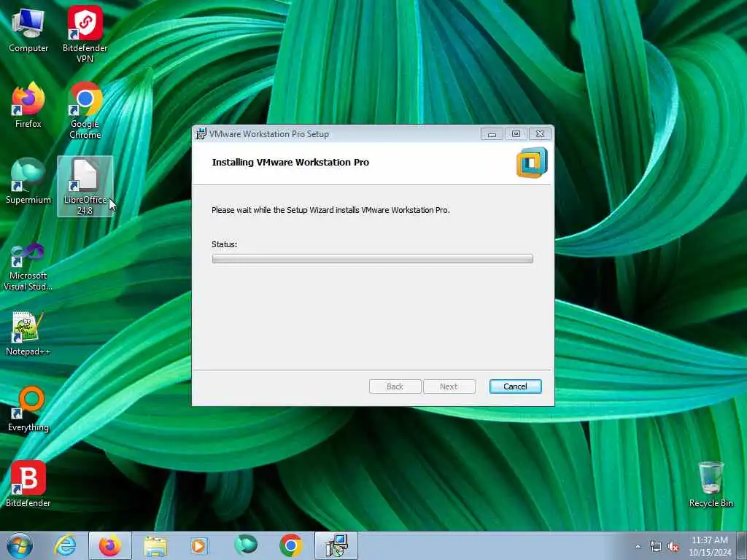The width and height of the screenshot is (747, 560).
Task: Maximize the VMware Workstation Pro Setup window
Action: coord(516,134)
